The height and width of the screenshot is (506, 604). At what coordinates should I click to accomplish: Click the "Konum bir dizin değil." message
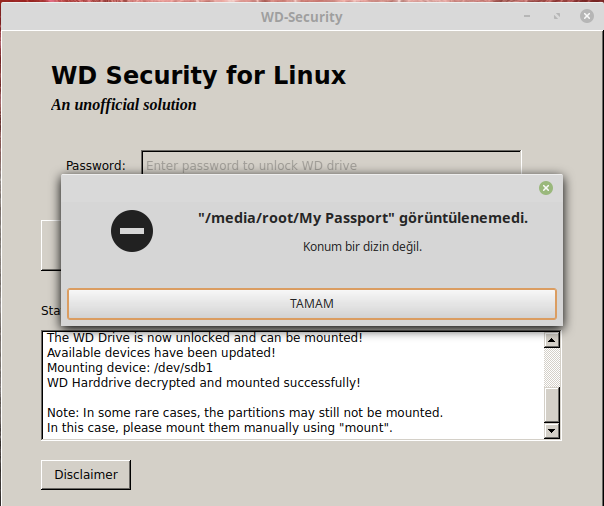(362, 247)
